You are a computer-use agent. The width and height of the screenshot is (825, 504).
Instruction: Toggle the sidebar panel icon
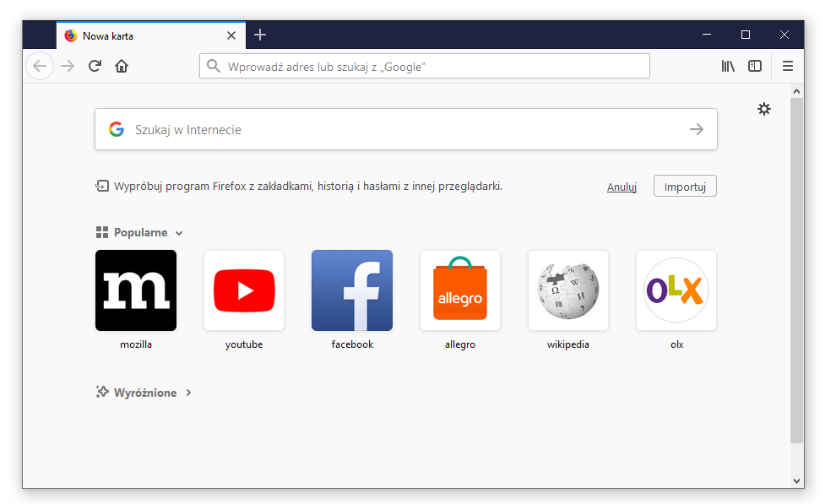[755, 66]
